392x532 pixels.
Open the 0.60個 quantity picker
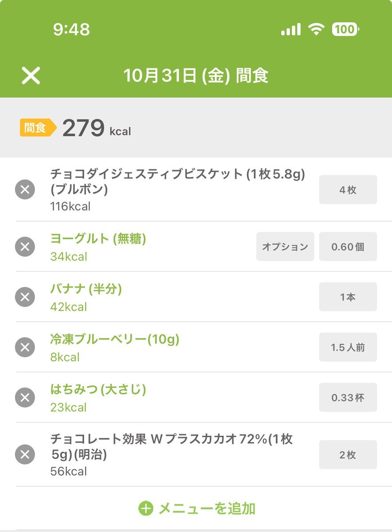348,246
